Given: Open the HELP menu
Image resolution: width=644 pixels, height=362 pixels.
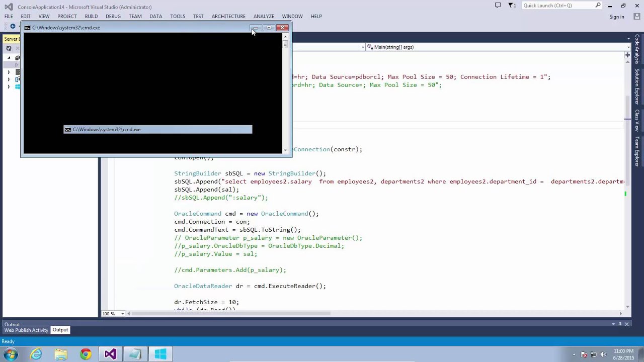Looking at the screenshot, I should point(316,16).
